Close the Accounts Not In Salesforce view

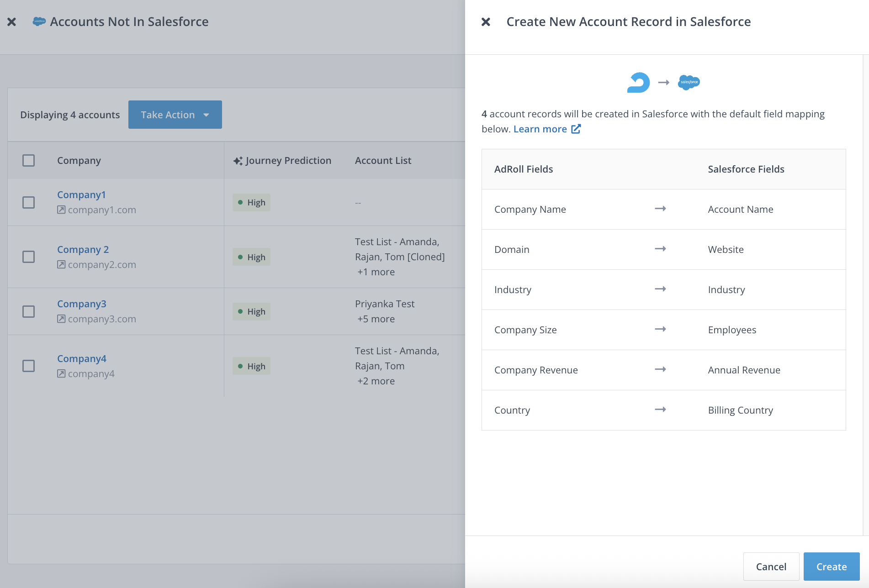(12, 22)
